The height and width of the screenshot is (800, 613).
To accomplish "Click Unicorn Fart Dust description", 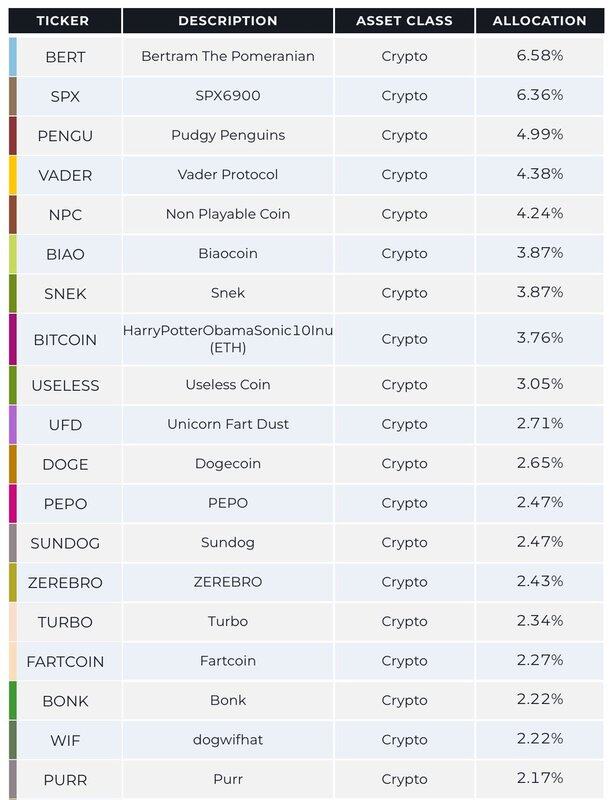I will 228,424.
